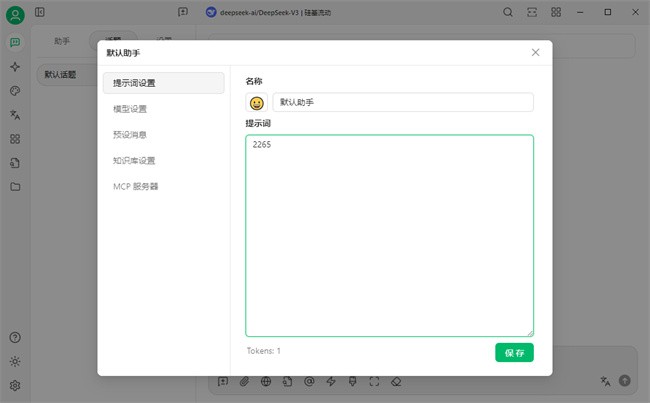Click the textarea resize handle corner
Viewport: 650px width, 403px height.
point(530,333)
